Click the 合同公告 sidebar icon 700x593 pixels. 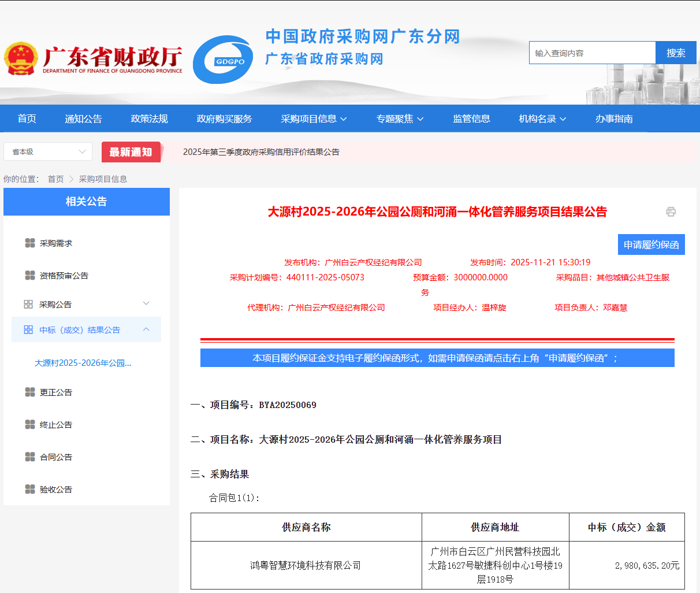(x=30, y=457)
